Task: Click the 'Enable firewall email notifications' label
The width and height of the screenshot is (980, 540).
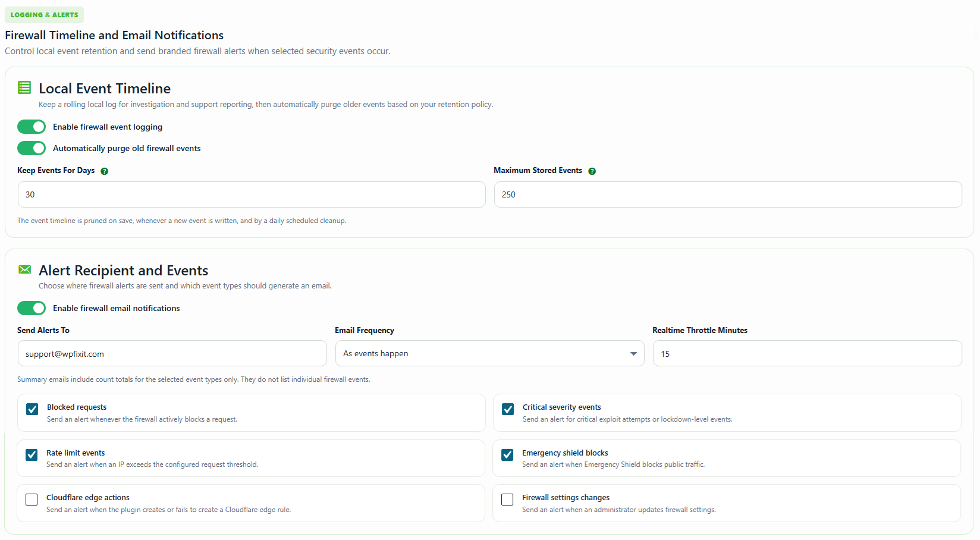Action: 117,308
